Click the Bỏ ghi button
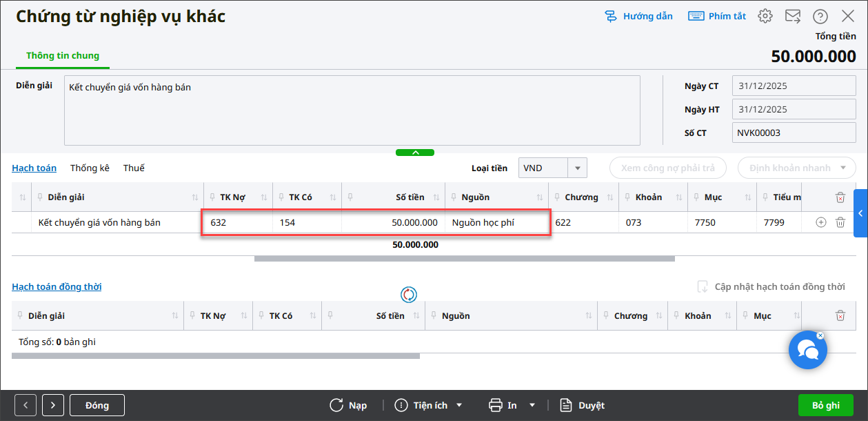 coord(826,405)
